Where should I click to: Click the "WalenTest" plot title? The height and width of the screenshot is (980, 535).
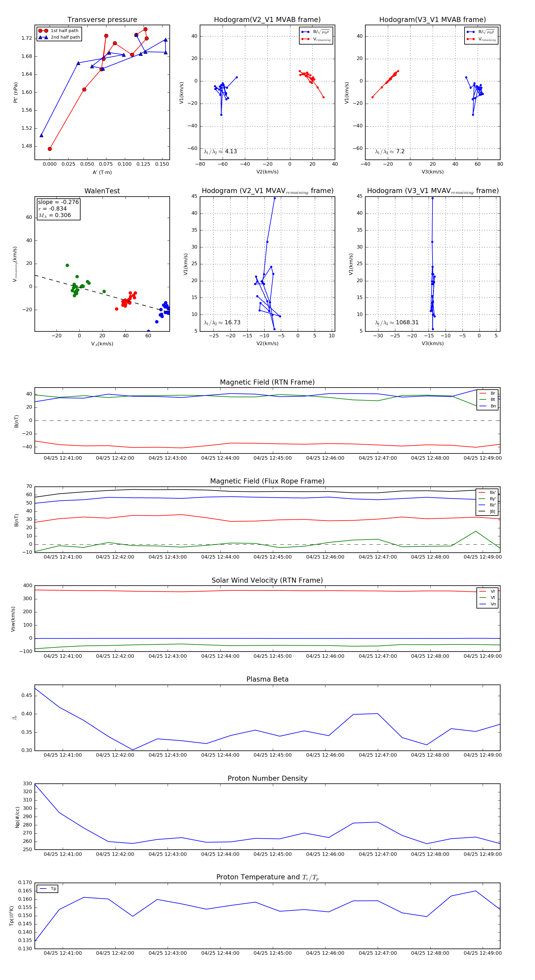click(x=102, y=191)
